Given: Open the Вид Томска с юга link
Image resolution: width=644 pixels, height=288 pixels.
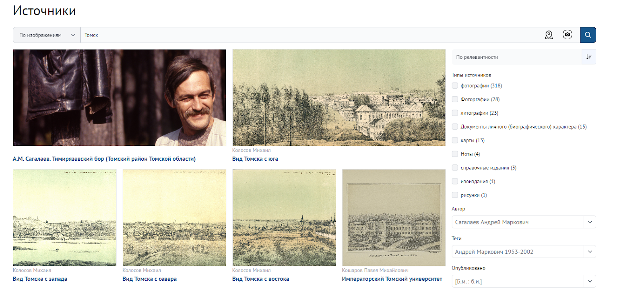Looking at the screenshot, I should [255, 159].
